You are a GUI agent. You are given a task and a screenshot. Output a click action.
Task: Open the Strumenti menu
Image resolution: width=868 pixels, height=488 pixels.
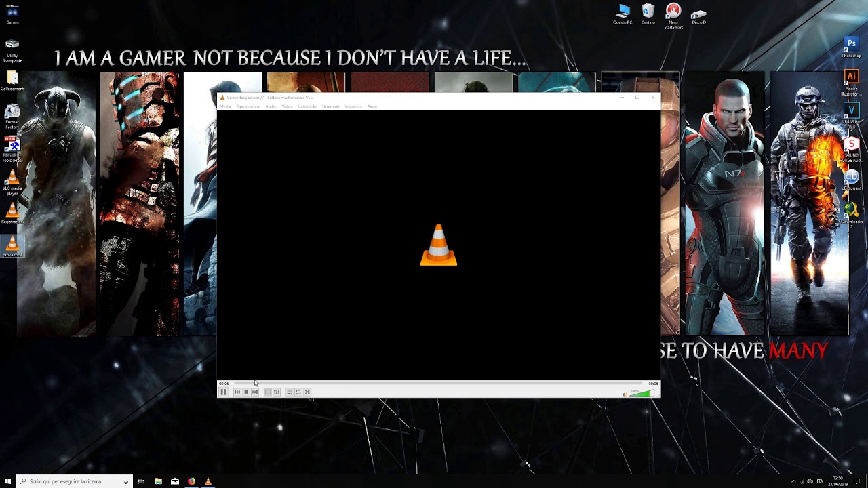[x=330, y=106]
